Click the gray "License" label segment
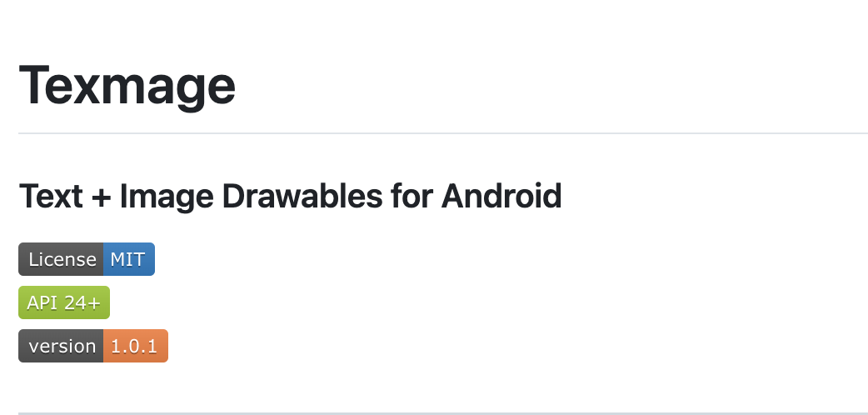 (x=62, y=259)
